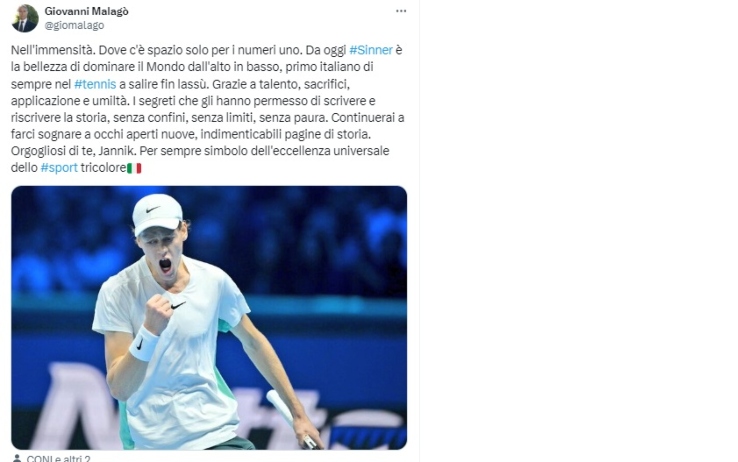738x462 pixels.
Task: Follow the #sport hashtag link
Action: 59,167
